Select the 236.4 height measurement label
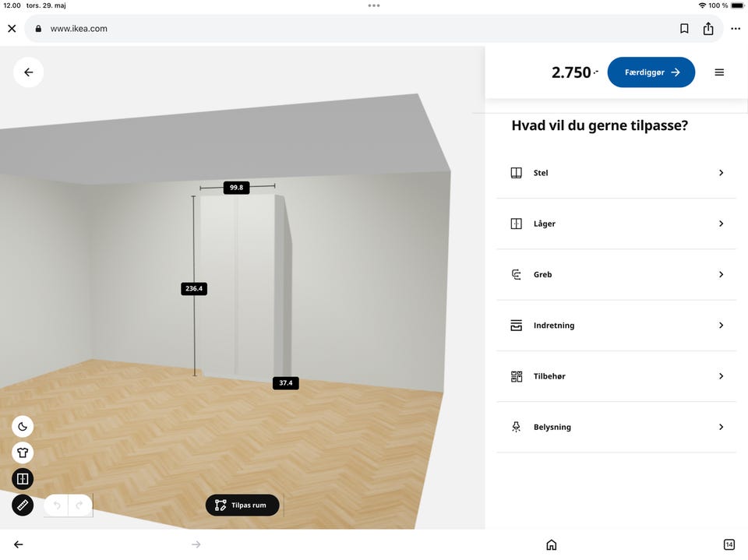This screenshot has height=560, width=748. pos(194,289)
